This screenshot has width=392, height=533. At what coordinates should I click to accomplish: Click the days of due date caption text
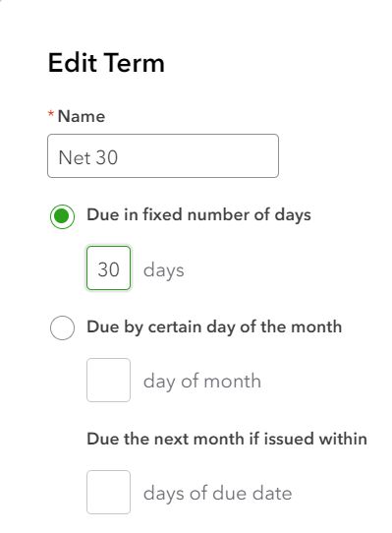click(x=217, y=494)
